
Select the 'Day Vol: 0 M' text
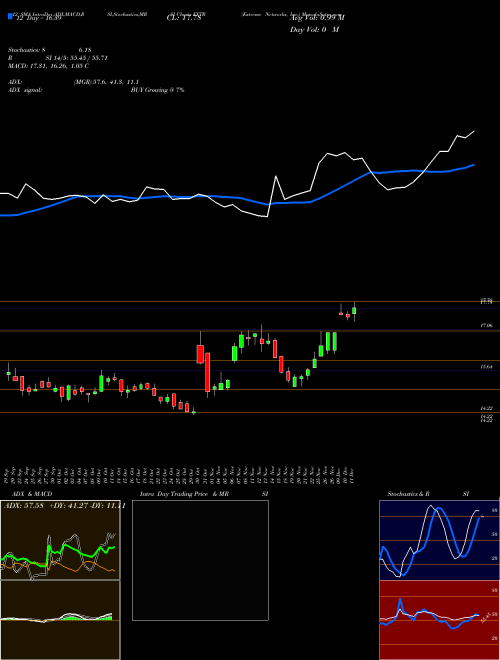pos(314,30)
